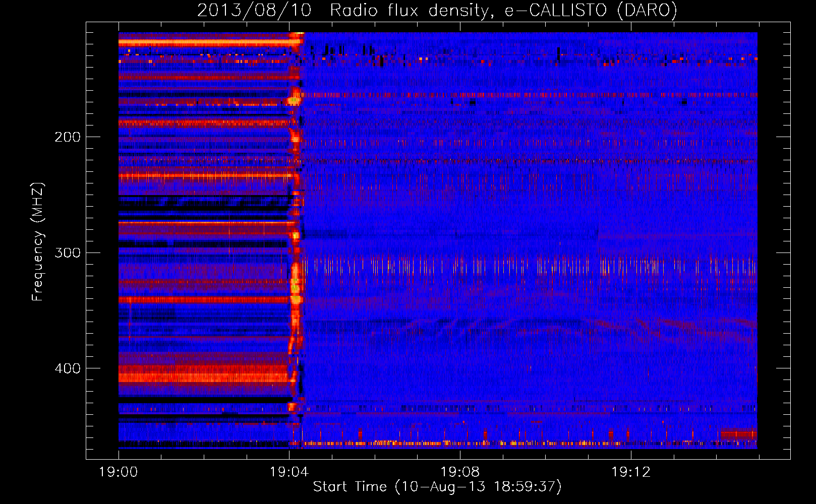The image size is (816, 504).
Task: Click the 400 frequency tick label
Action: tap(68, 368)
